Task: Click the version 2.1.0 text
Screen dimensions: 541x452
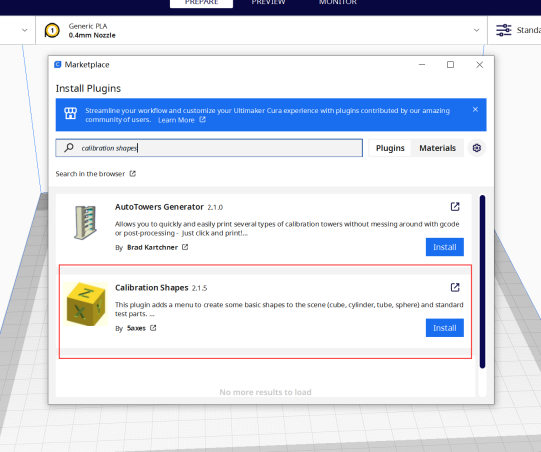Action: point(215,207)
